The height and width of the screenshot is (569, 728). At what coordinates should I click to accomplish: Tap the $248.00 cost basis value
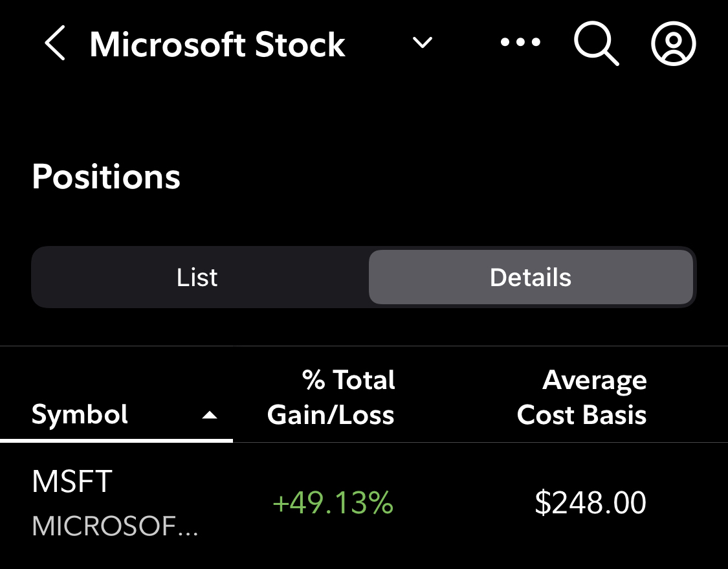(590, 503)
